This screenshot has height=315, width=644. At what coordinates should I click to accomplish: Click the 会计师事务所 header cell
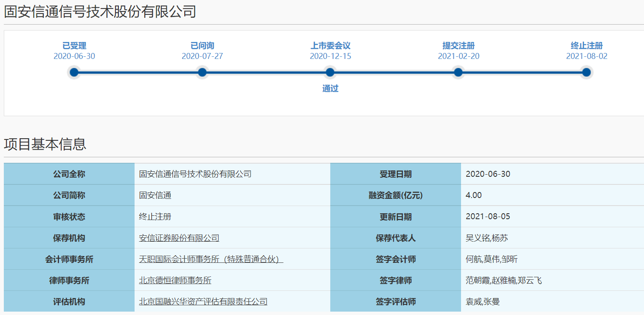[x=69, y=259]
